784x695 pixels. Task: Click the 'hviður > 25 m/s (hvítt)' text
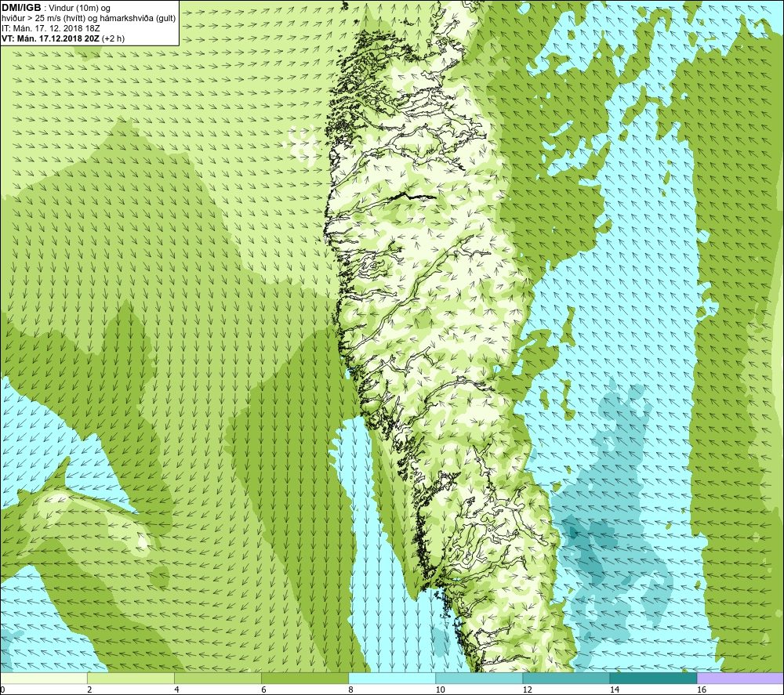point(42,19)
